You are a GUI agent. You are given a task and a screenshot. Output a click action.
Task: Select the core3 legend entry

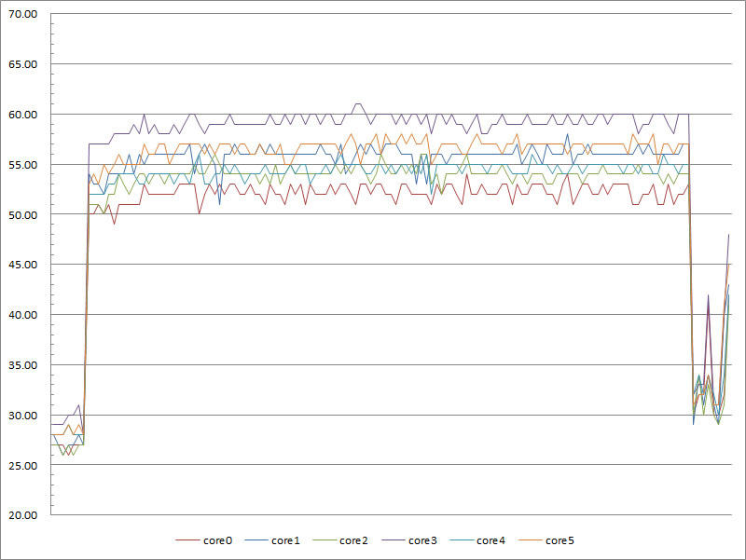(x=409, y=540)
